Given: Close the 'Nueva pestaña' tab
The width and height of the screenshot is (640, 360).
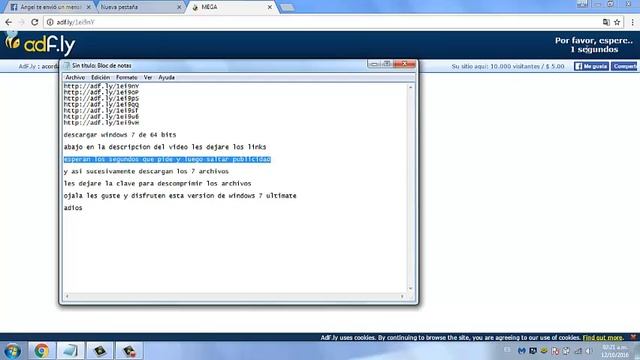Looking at the screenshot, I should click(179, 7).
